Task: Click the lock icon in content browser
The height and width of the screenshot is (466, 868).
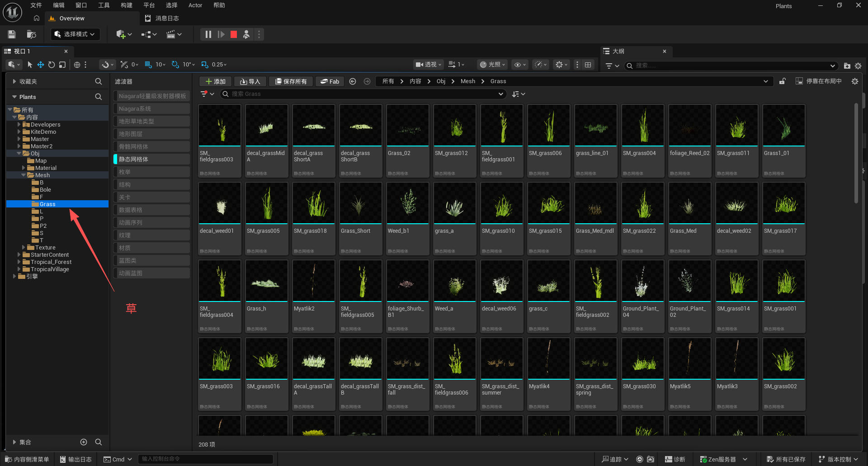Action: [783, 81]
